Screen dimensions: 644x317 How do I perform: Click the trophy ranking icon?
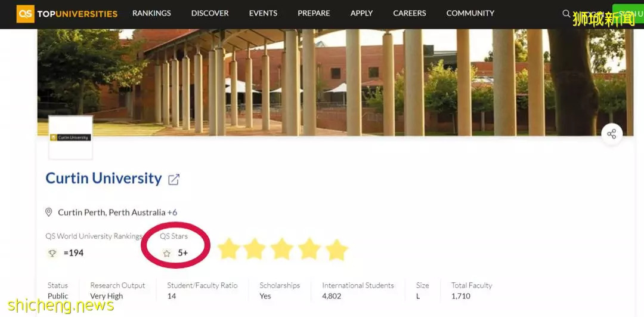point(52,253)
